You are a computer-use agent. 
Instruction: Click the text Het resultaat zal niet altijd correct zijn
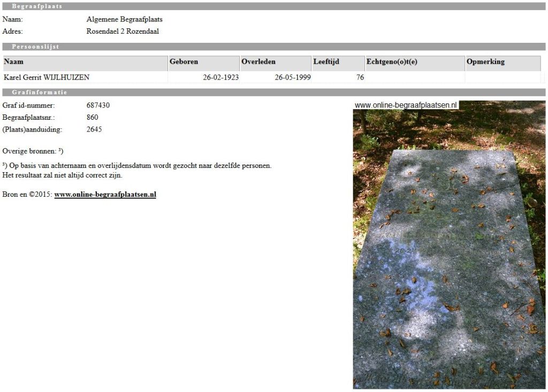62,175
